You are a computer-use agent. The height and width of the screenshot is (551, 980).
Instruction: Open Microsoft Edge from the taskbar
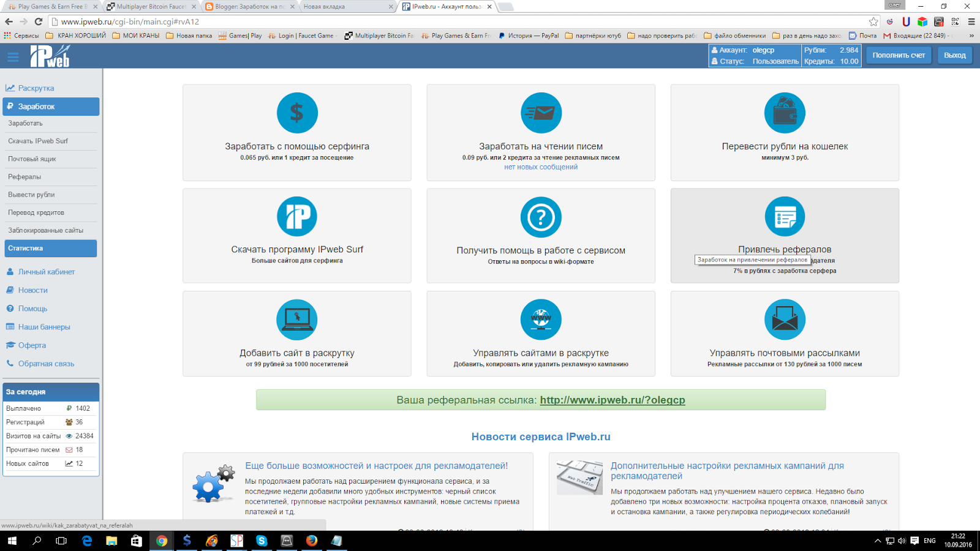(87, 541)
